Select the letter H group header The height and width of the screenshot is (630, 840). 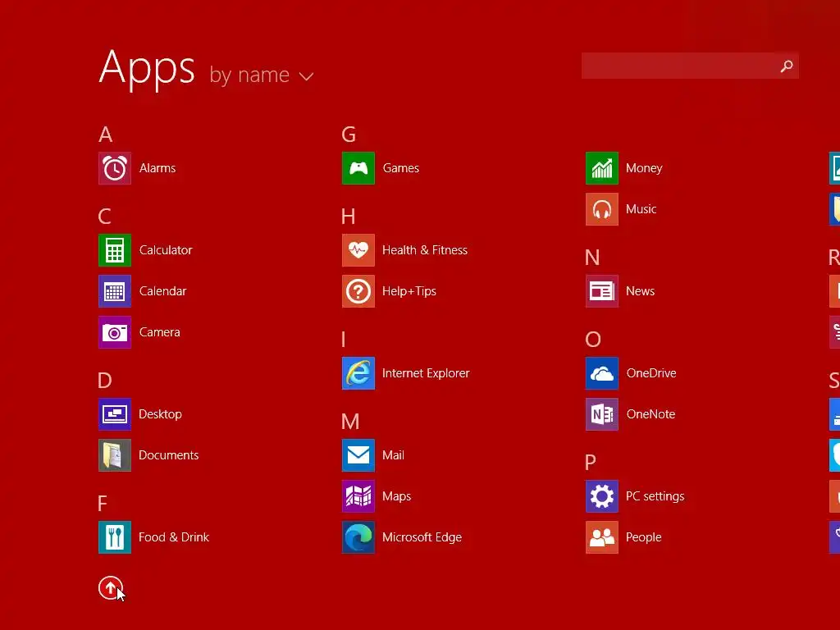pos(348,217)
